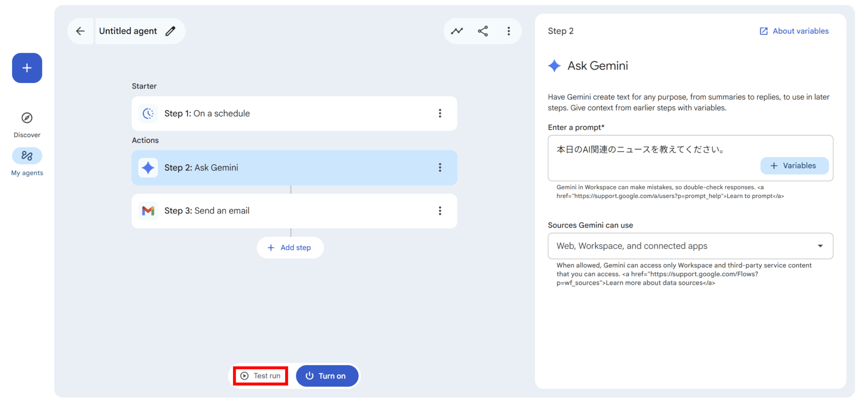Turn on the agent

(327, 376)
